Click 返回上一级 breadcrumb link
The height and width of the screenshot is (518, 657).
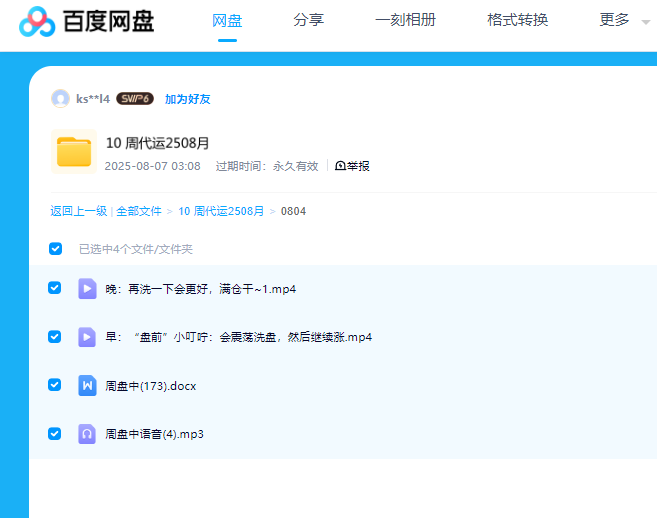click(78, 211)
